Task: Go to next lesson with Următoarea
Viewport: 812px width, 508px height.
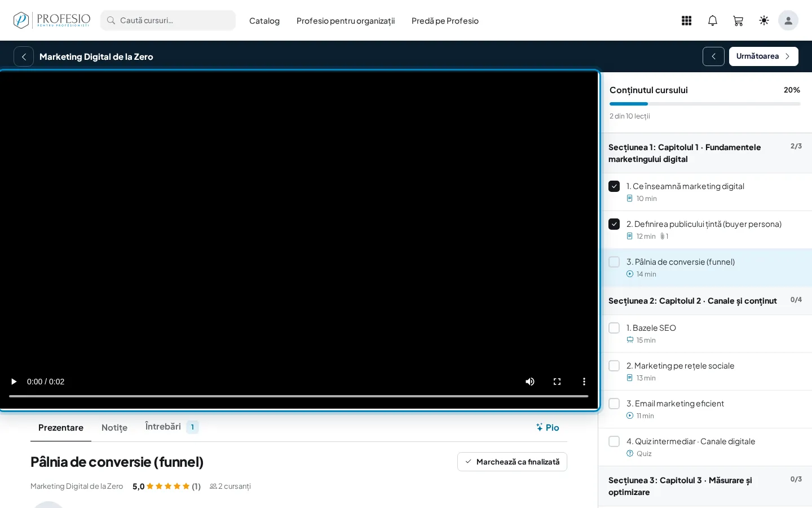Action: [764, 56]
